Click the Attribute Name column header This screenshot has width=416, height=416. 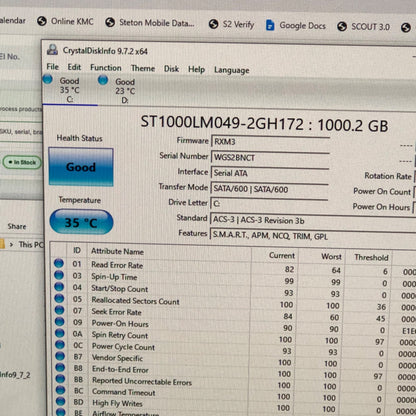117,251
